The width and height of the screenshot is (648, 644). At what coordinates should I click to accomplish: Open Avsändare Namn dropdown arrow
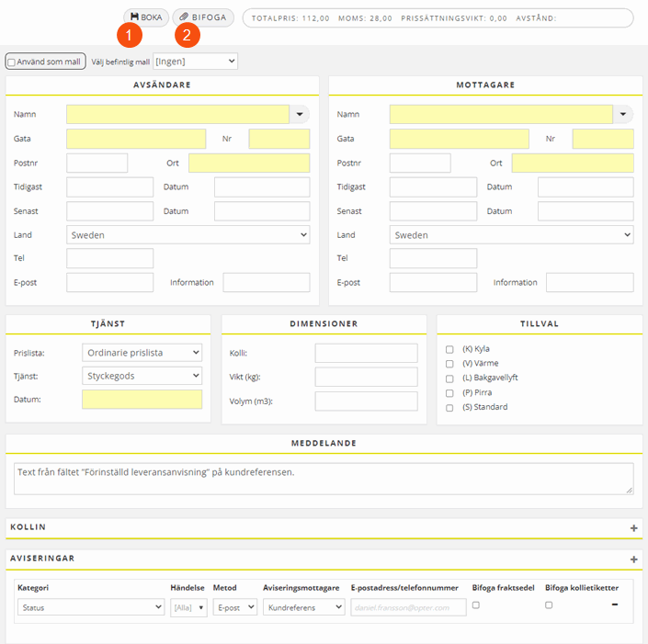tap(300, 114)
